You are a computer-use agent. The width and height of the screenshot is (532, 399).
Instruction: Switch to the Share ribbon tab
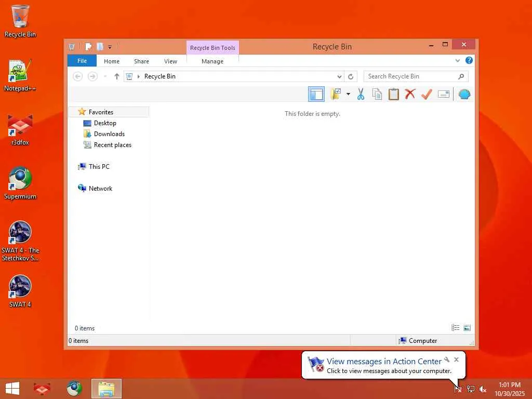point(141,61)
